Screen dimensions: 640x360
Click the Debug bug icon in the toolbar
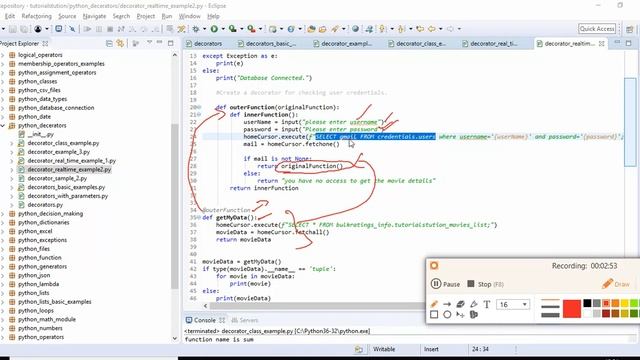(x=196, y=29)
